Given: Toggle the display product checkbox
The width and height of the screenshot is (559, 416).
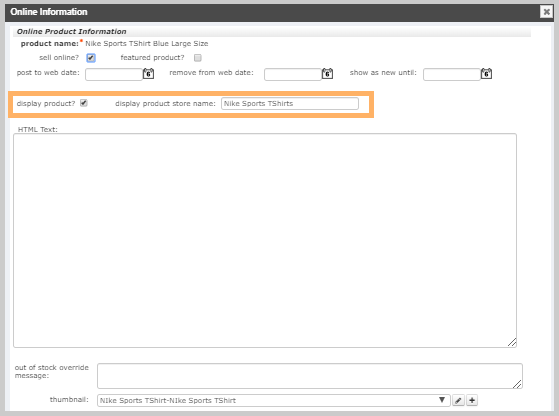Looking at the screenshot, I should pos(84,103).
